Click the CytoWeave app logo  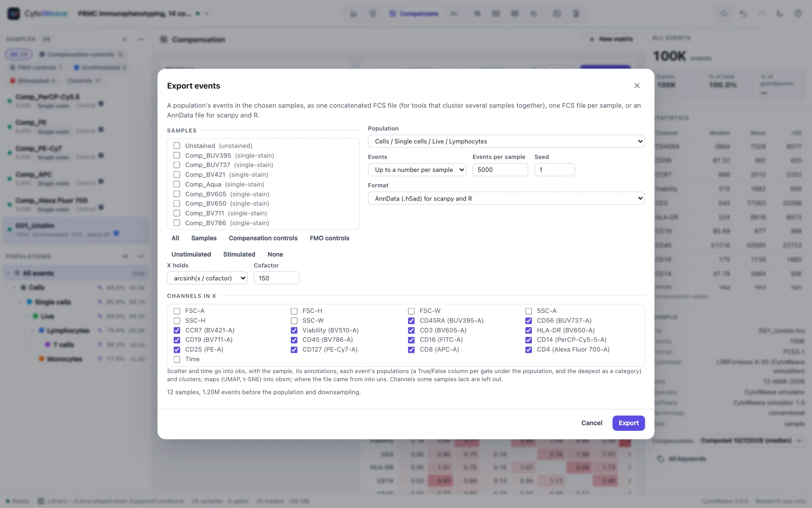pos(13,13)
